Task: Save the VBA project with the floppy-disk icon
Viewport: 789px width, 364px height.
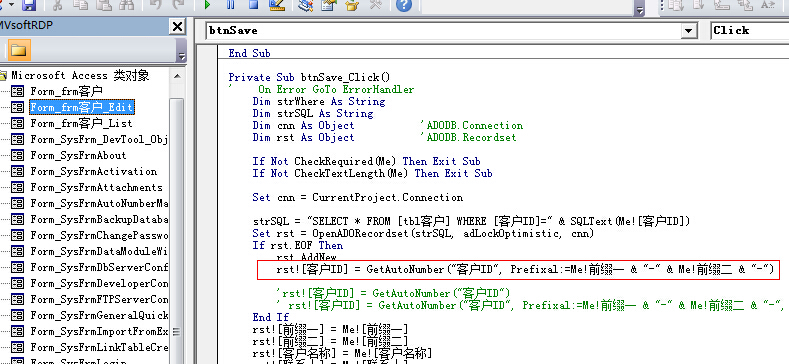Action: click(29, 6)
